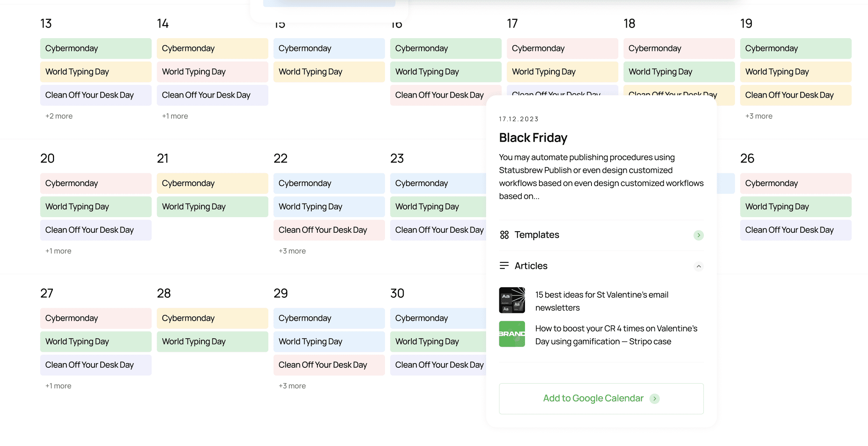Show '+3 more' events on December 19
This screenshot has height=446, width=868.
pos(758,116)
